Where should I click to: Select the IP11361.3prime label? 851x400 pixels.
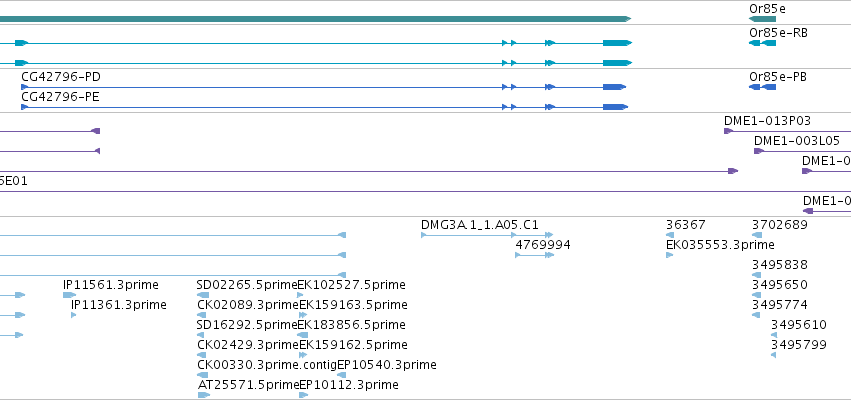coord(119,305)
